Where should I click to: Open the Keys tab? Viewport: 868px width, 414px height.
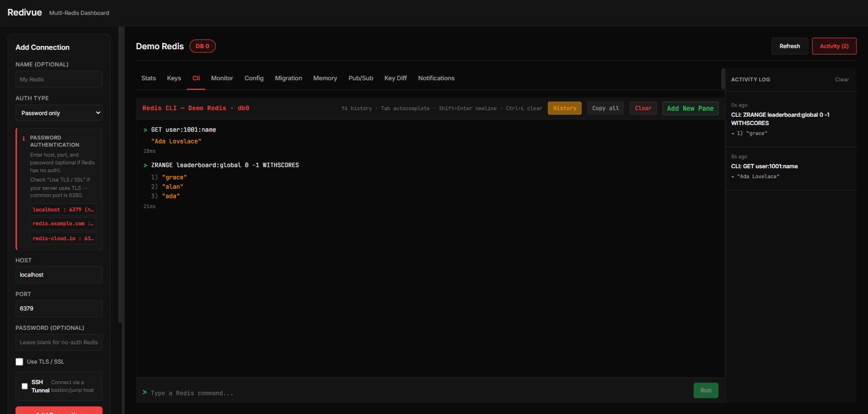[174, 78]
